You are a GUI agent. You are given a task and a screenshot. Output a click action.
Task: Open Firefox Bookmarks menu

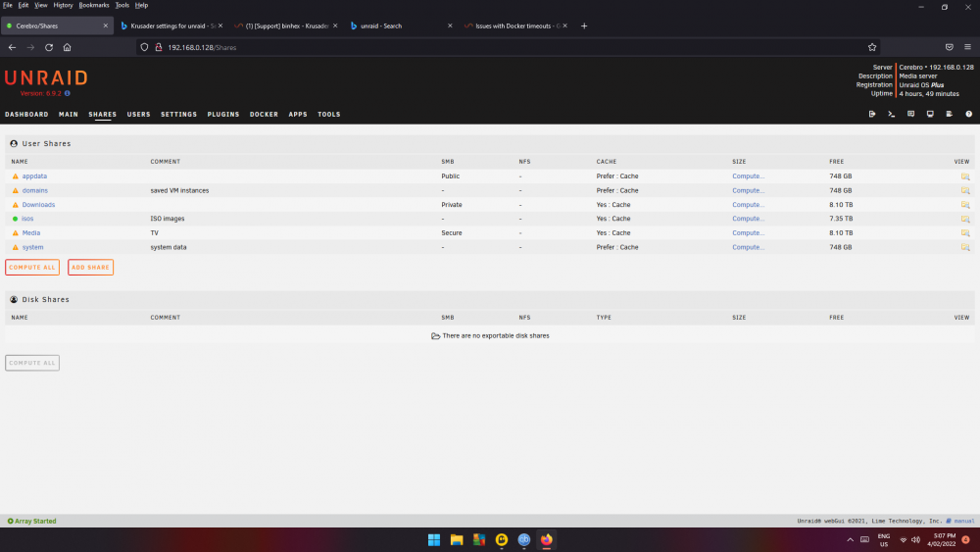94,5
